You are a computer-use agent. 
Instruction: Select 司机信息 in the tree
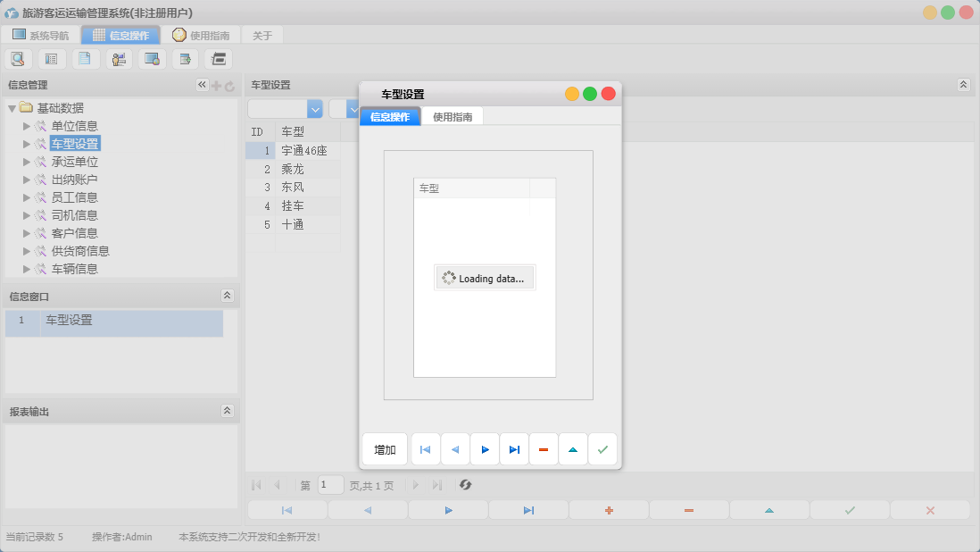point(75,215)
